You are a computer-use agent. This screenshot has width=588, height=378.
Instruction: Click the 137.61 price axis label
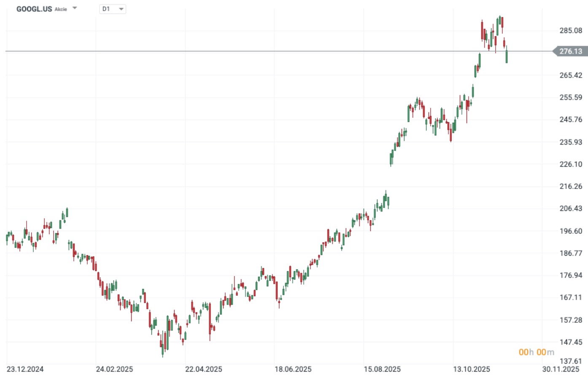(x=571, y=361)
